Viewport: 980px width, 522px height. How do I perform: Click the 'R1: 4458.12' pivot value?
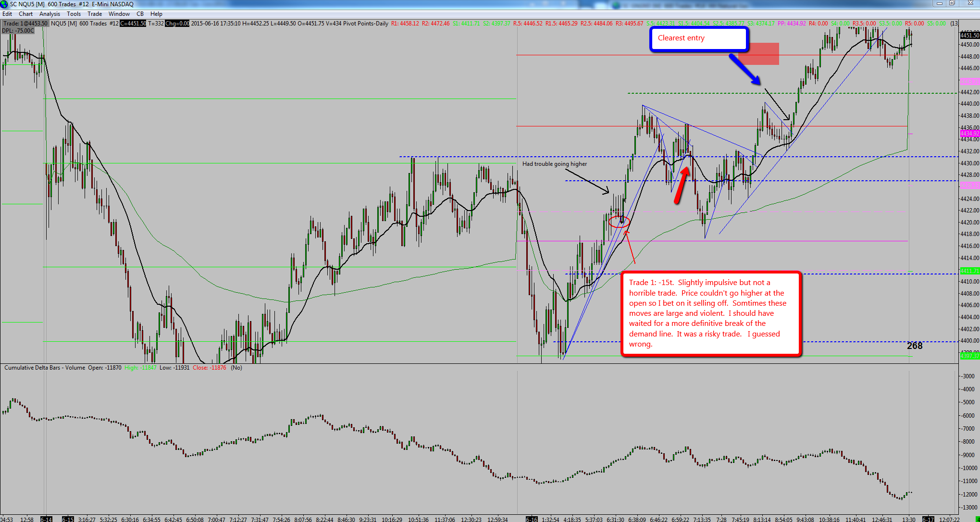[x=405, y=24]
